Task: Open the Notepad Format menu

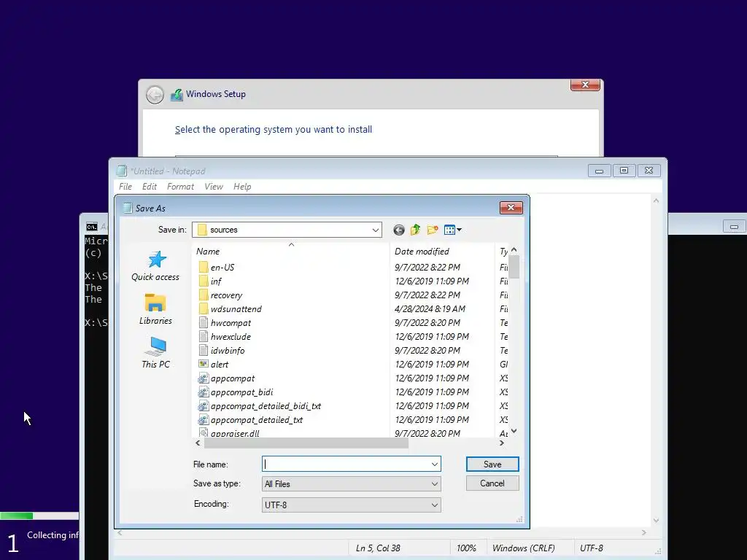Action: [180, 187]
